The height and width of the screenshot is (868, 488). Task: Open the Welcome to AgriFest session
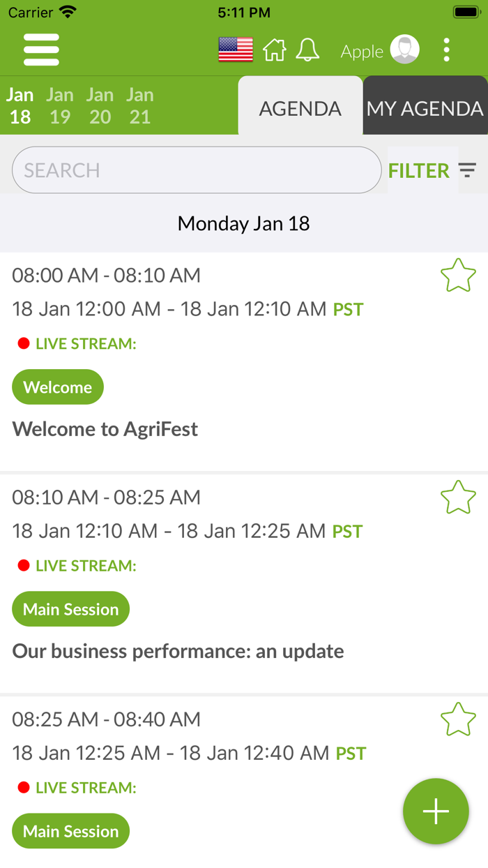pyautogui.click(x=105, y=429)
